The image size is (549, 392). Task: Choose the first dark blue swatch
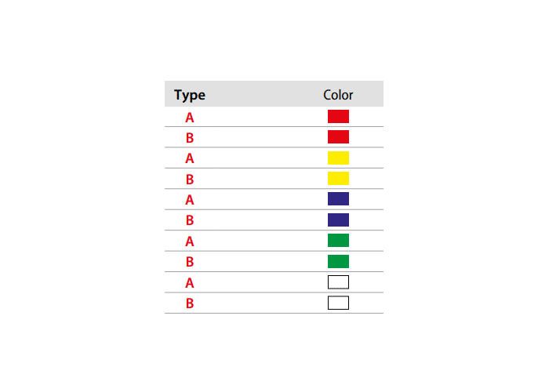(338, 199)
